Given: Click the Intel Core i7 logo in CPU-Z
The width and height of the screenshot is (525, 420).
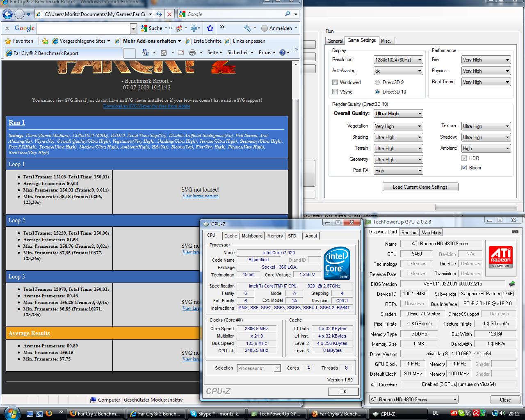Looking at the screenshot, I should click(x=337, y=263).
